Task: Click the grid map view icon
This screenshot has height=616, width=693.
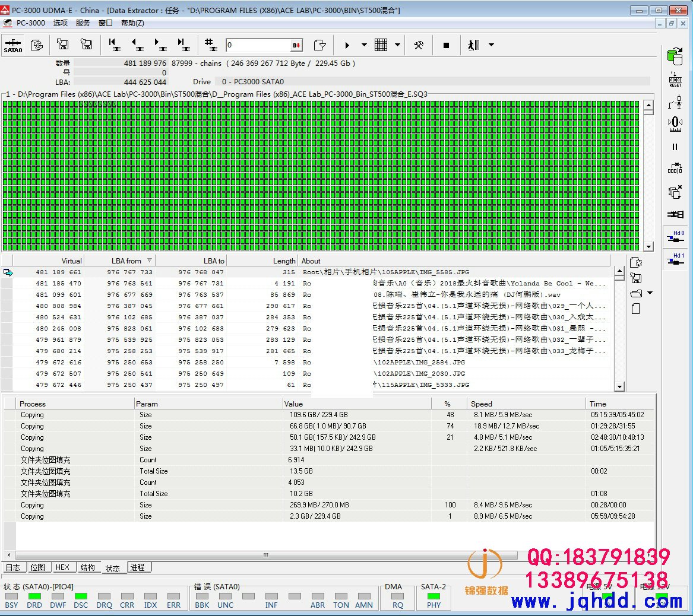Action: pyautogui.click(x=381, y=45)
